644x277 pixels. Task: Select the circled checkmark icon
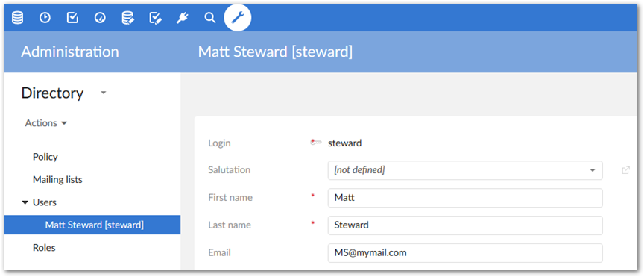[100, 18]
